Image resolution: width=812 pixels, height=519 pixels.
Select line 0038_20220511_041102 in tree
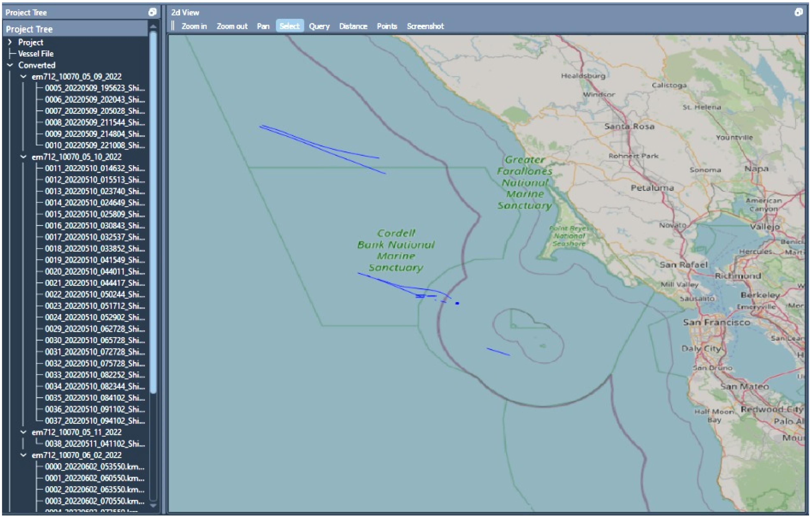click(x=95, y=444)
